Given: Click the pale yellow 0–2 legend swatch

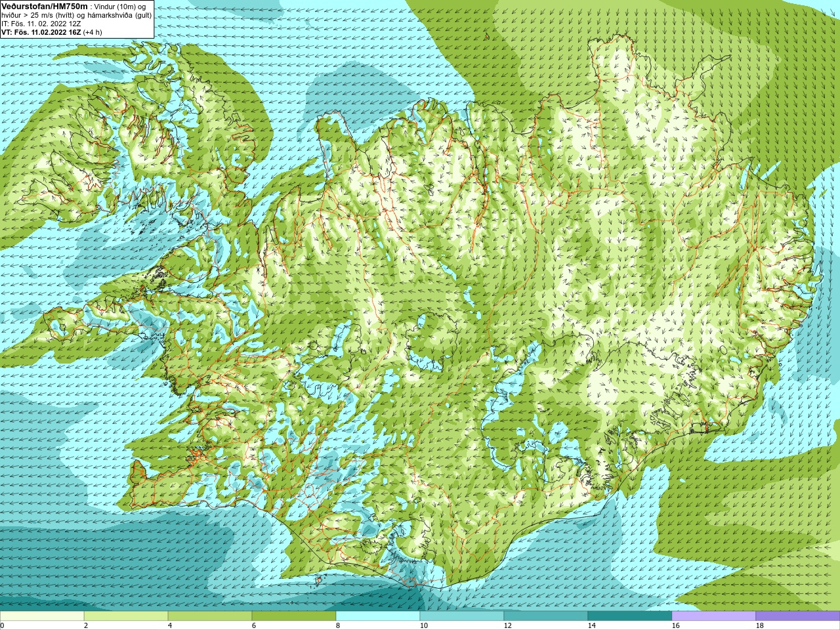Looking at the screenshot, I should pos(42,616).
